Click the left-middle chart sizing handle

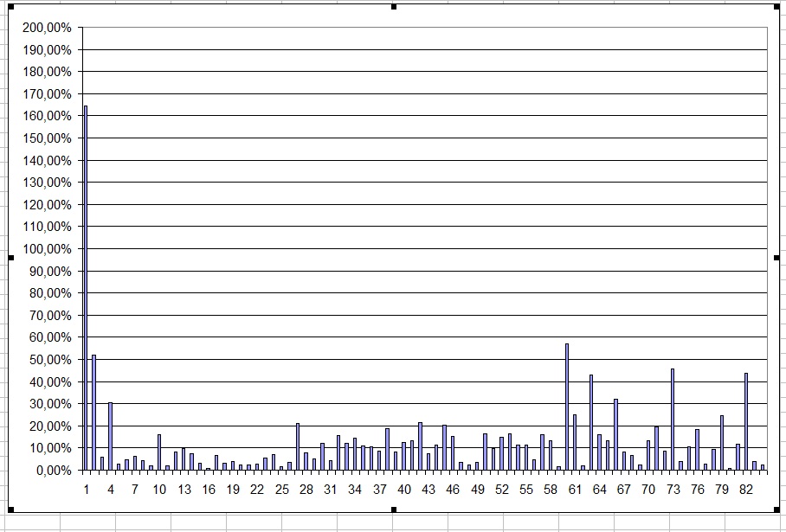(x=11, y=257)
